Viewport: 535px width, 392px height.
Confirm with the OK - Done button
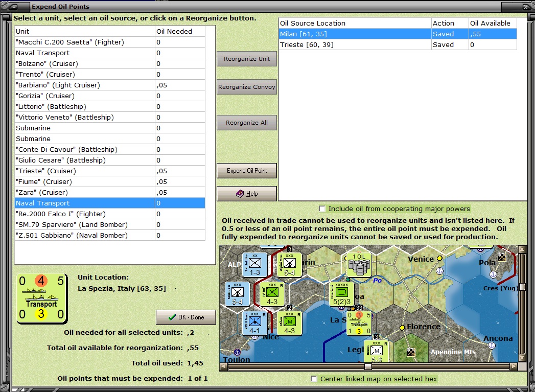click(x=186, y=317)
